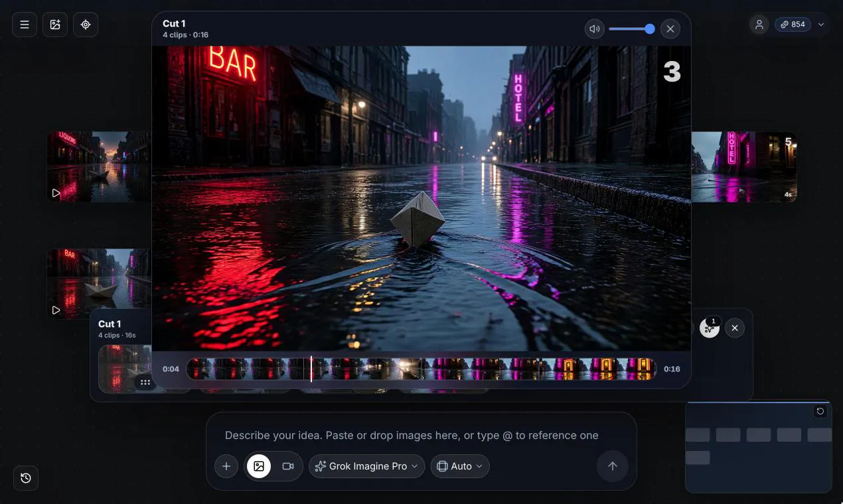Click the Cut 1 title in the clips panel
This screenshot has width=843, height=504.
110,324
